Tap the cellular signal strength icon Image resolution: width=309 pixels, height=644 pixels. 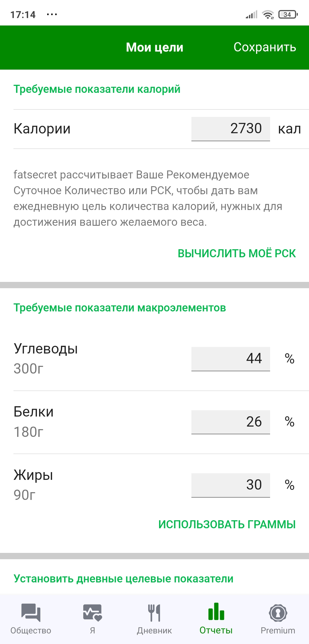[251, 14]
